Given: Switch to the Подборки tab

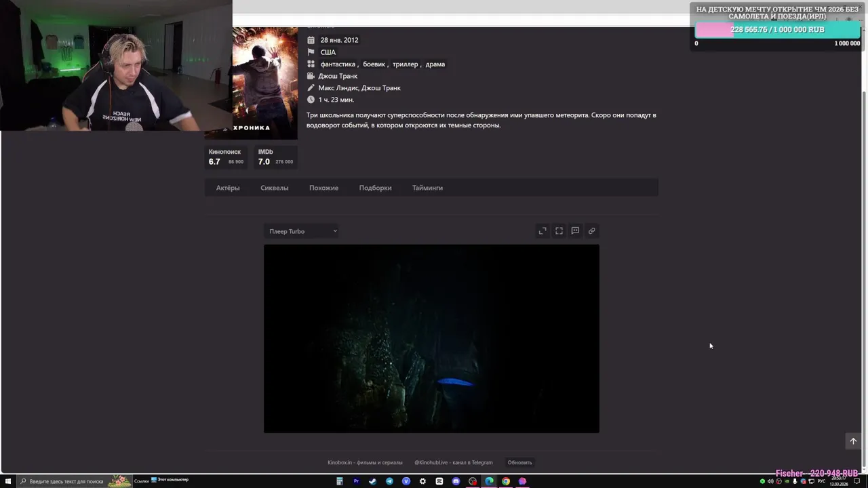Looking at the screenshot, I should click(x=375, y=188).
